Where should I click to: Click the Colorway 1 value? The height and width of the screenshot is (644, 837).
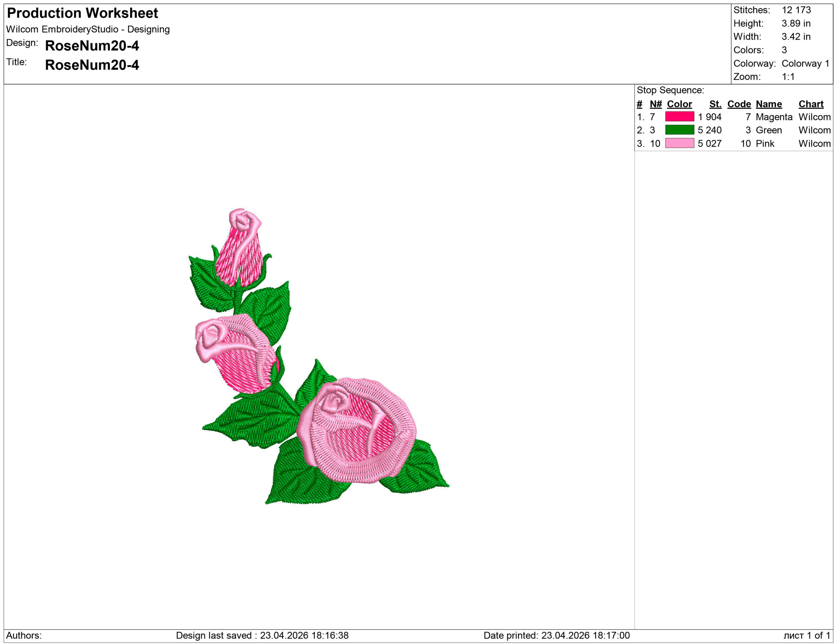[805, 64]
